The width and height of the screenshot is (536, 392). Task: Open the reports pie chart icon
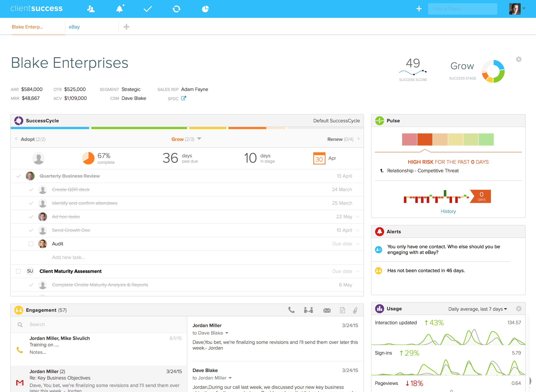coord(205,9)
